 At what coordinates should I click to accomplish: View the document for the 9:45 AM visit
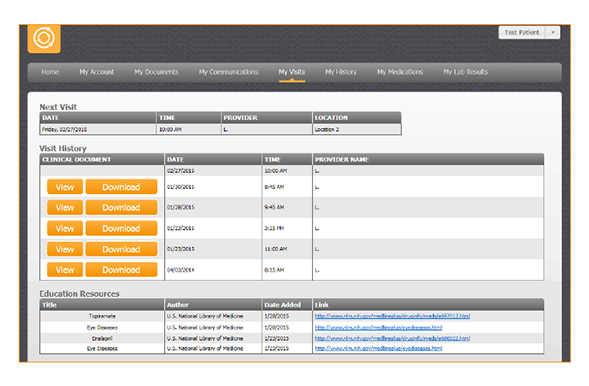[65, 208]
